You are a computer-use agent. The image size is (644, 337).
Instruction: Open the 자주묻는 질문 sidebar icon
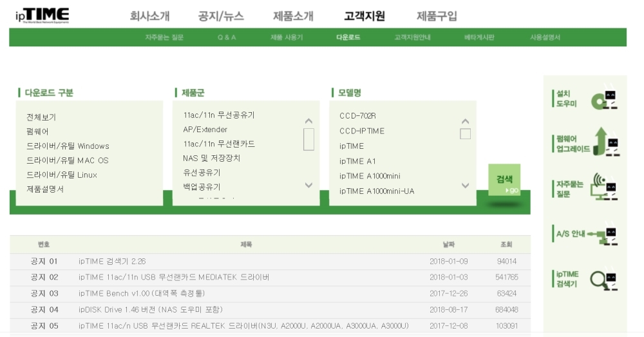[585, 188]
